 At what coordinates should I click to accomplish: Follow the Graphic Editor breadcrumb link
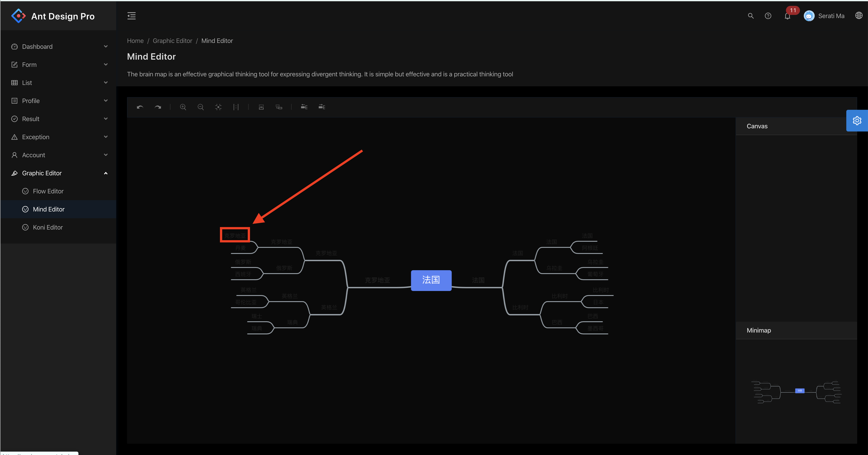click(172, 40)
